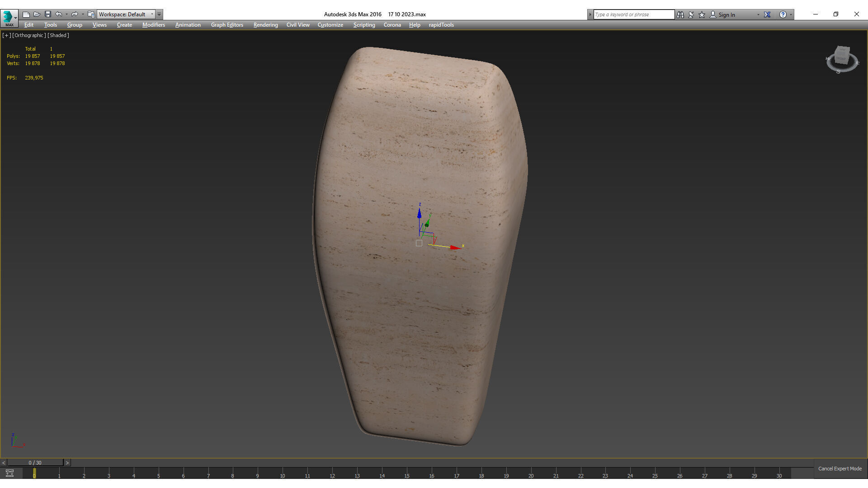Open the Orthographic viewport view menu
This screenshot has width=868, height=488.
coord(29,35)
